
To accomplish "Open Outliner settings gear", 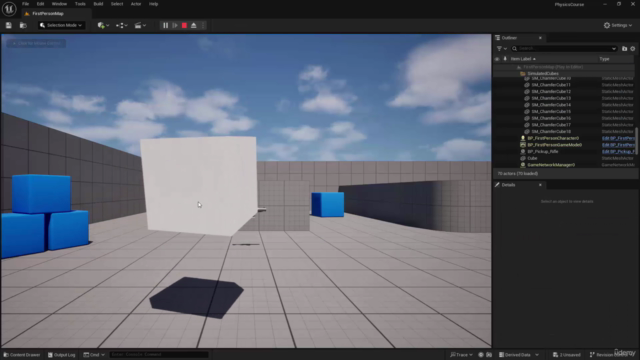I will 633,49.
